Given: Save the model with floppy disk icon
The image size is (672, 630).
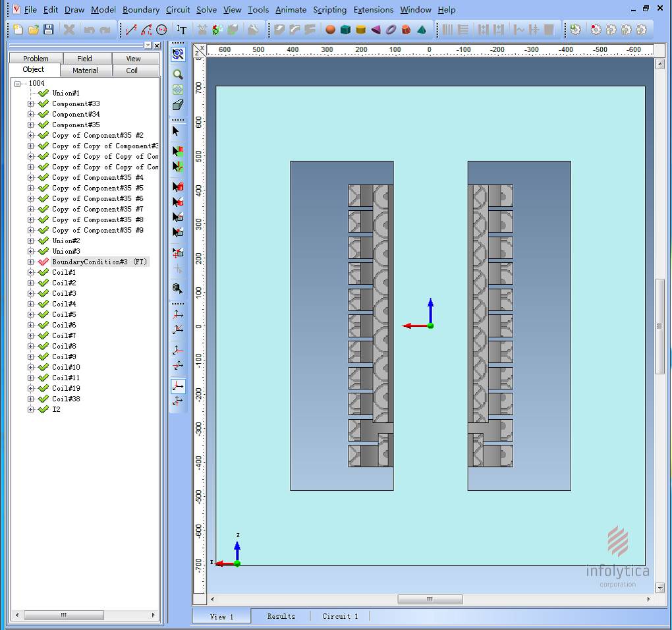Looking at the screenshot, I should point(49,30).
